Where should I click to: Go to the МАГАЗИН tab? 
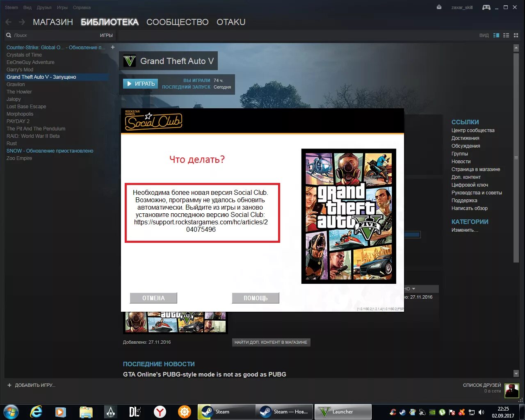pos(53,22)
